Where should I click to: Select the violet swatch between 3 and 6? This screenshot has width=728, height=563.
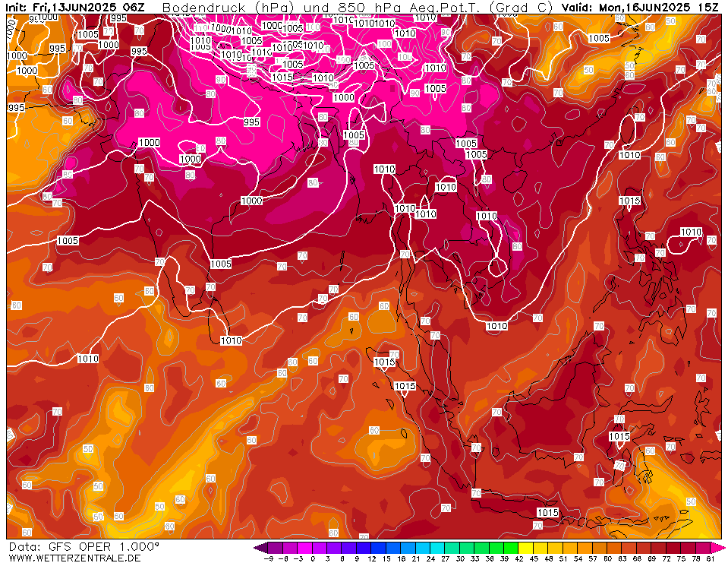point(334,547)
